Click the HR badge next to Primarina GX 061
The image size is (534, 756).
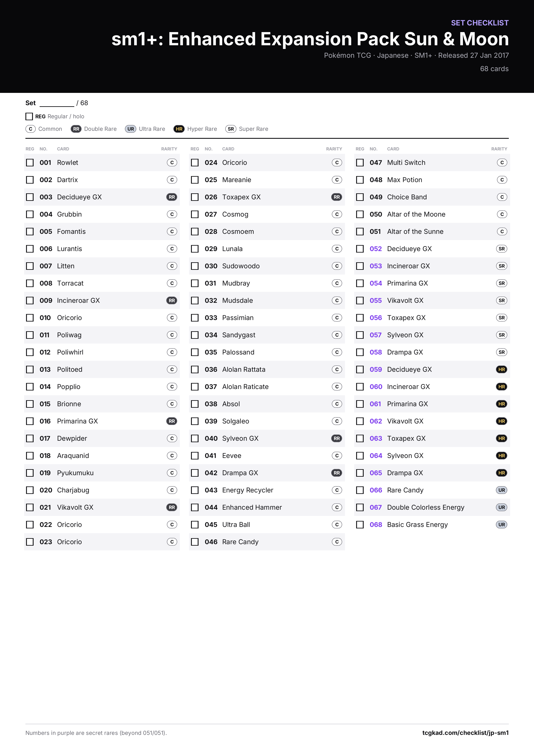tap(501, 404)
